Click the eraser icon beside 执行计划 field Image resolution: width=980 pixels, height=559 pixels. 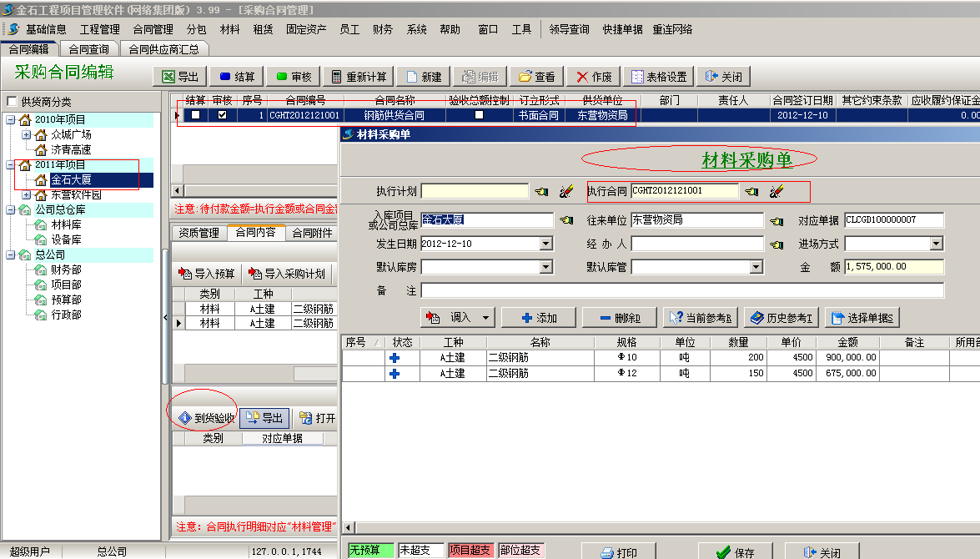(566, 191)
